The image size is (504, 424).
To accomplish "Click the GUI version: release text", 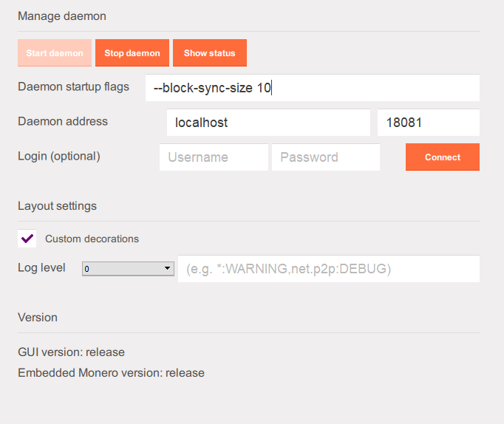I will click(72, 352).
